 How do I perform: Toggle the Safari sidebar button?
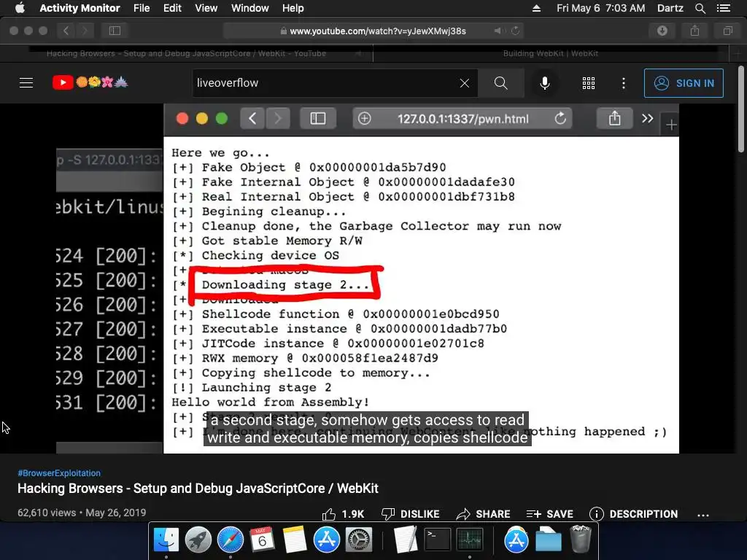[x=115, y=31]
